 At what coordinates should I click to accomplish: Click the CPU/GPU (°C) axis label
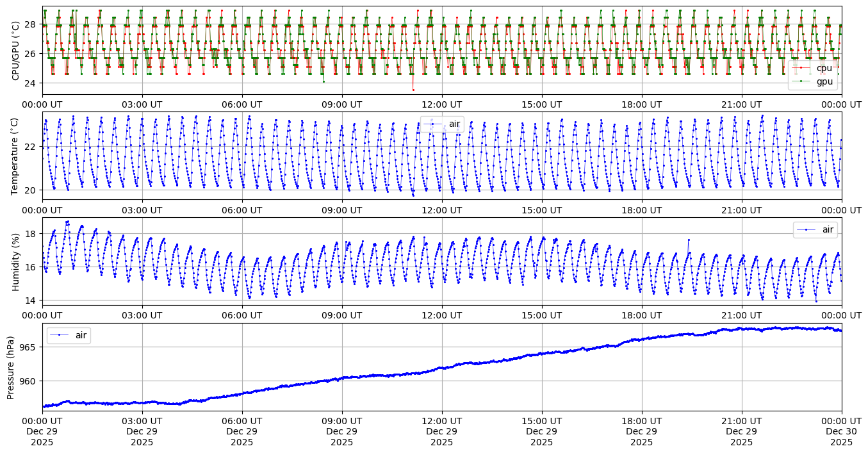pos(15,50)
